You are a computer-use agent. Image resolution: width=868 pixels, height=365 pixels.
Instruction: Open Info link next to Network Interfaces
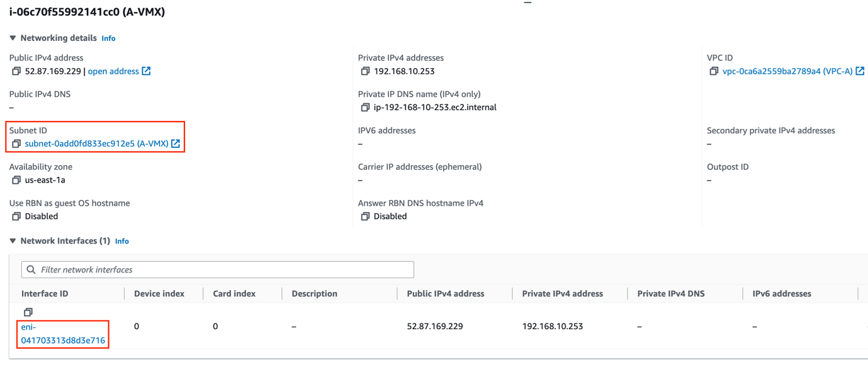click(122, 242)
